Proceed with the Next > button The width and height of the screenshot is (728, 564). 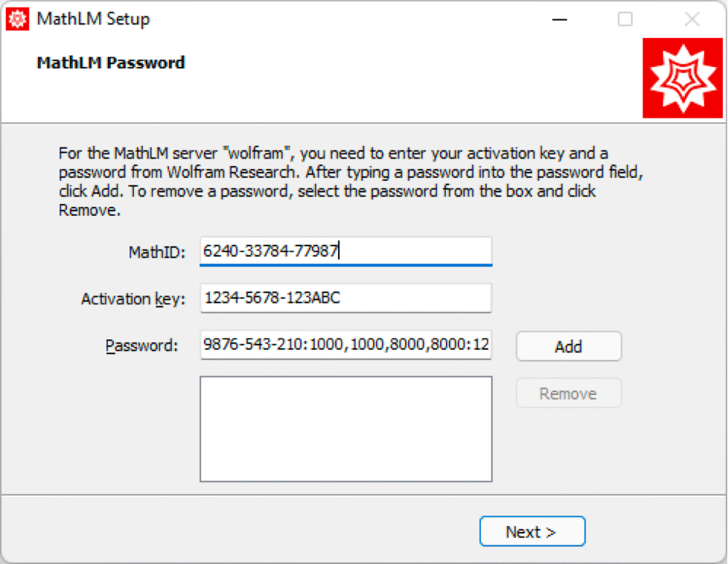click(x=532, y=532)
